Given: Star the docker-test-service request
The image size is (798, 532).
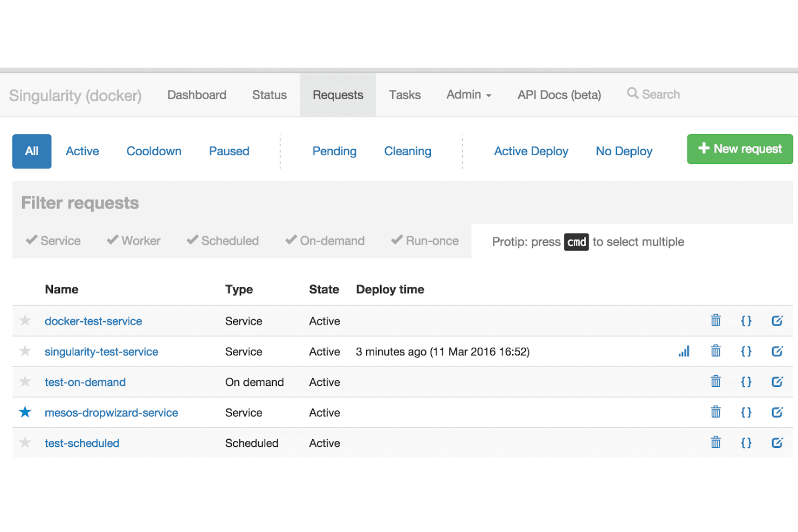Looking at the screenshot, I should tap(25, 320).
